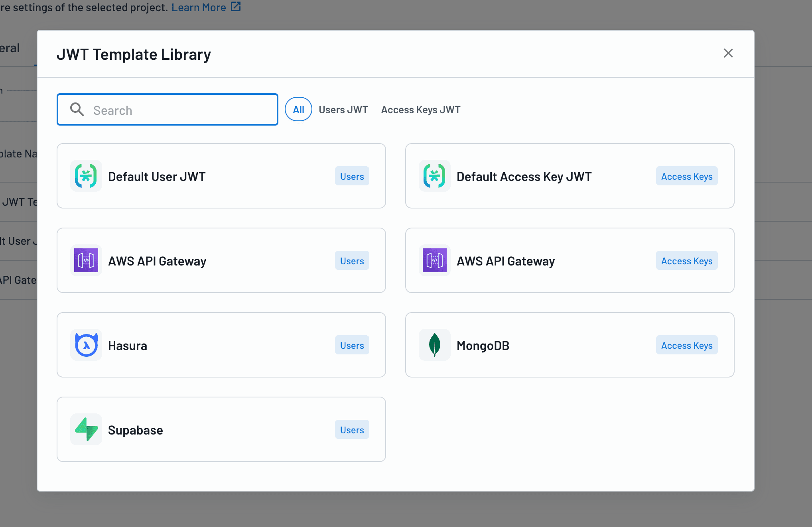
Task: Expand the Users JWT category tab
Action: [x=343, y=109]
